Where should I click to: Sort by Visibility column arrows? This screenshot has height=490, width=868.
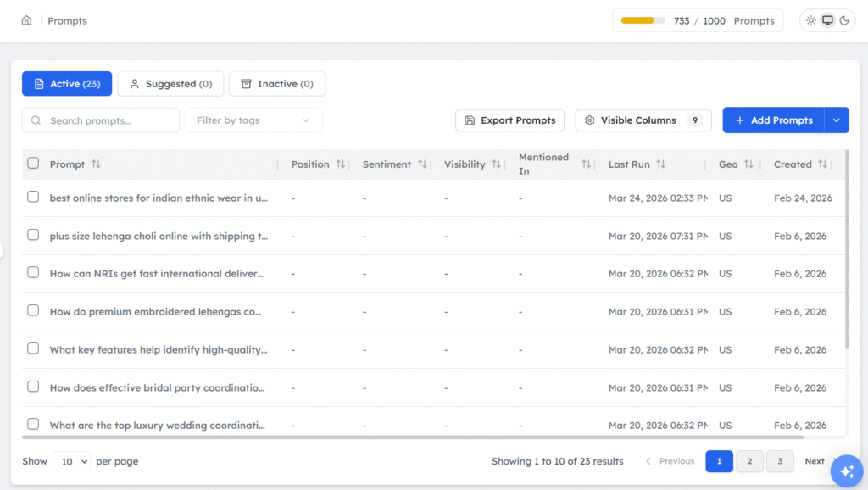[x=496, y=164]
